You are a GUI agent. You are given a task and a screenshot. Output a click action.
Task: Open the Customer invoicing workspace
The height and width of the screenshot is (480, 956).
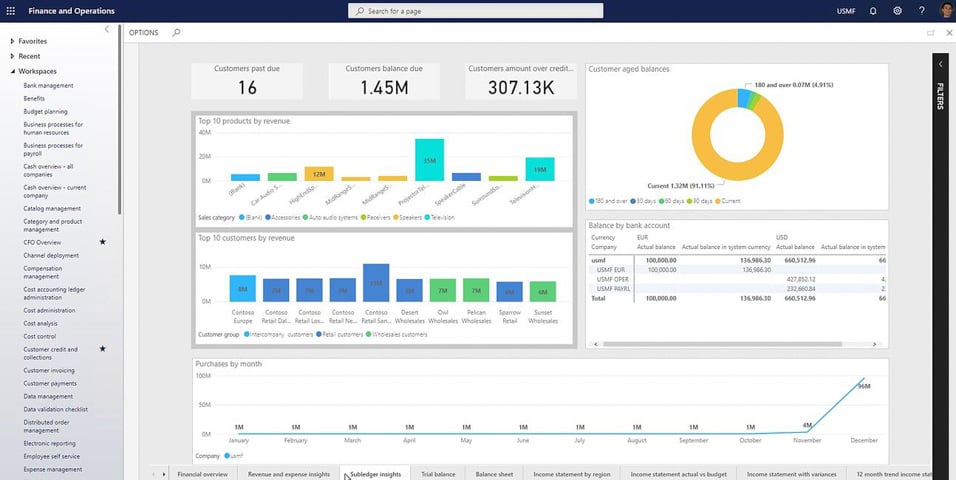point(49,370)
